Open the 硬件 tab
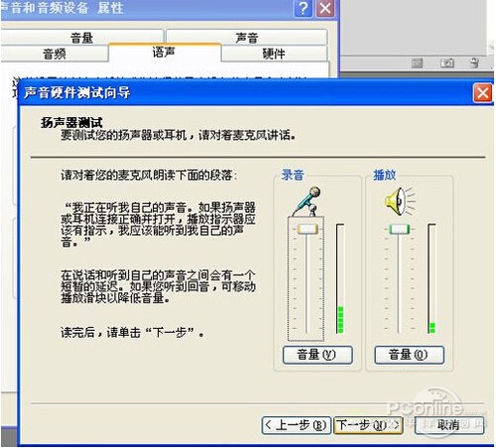This screenshot has height=448, width=496. pyautogui.click(x=274, y=54)
